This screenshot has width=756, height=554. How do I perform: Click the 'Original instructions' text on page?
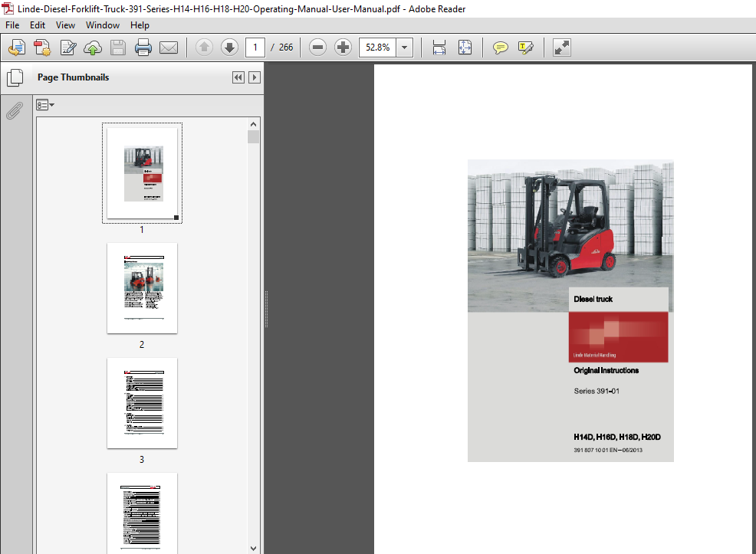606,370
